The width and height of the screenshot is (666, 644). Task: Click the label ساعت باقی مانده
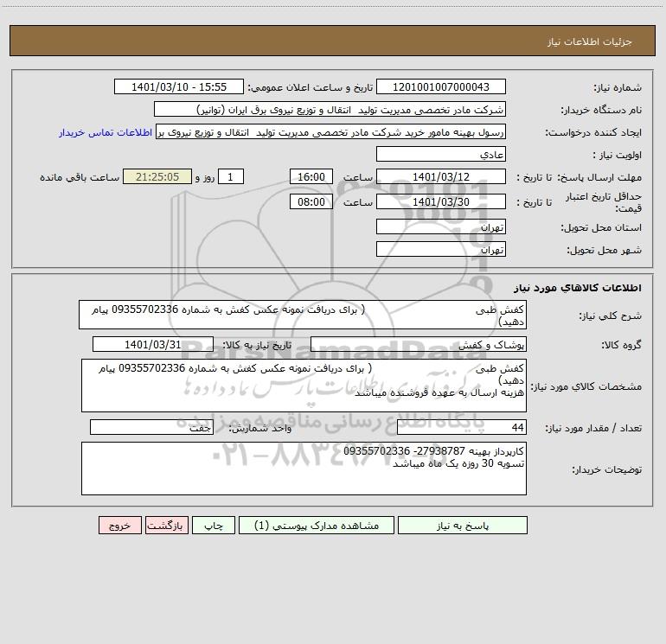80,177
